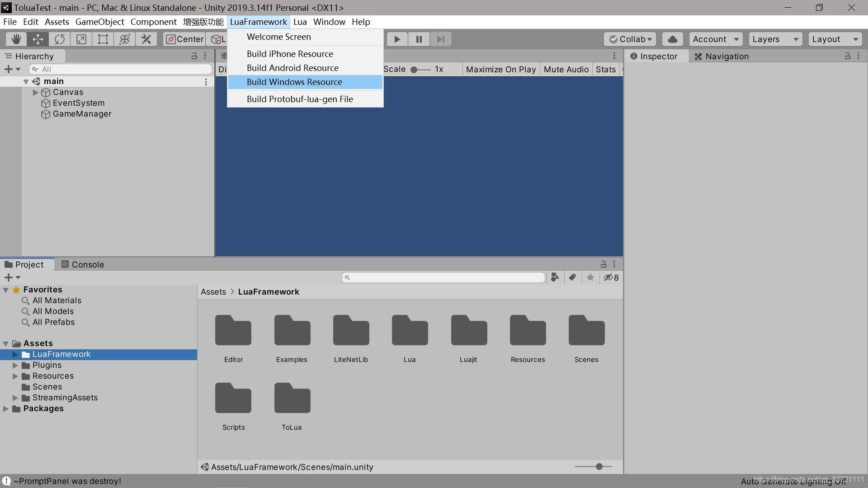Expand the Canvas object in the Hierarchy
Screen dimensions: 868x488
tap(35, 92)
